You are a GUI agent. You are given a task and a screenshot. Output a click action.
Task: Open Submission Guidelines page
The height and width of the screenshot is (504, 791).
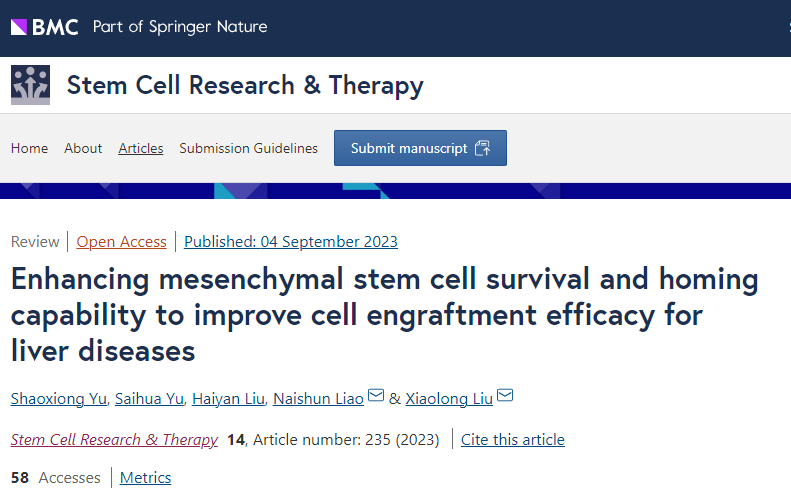click(x=248, y=148)
